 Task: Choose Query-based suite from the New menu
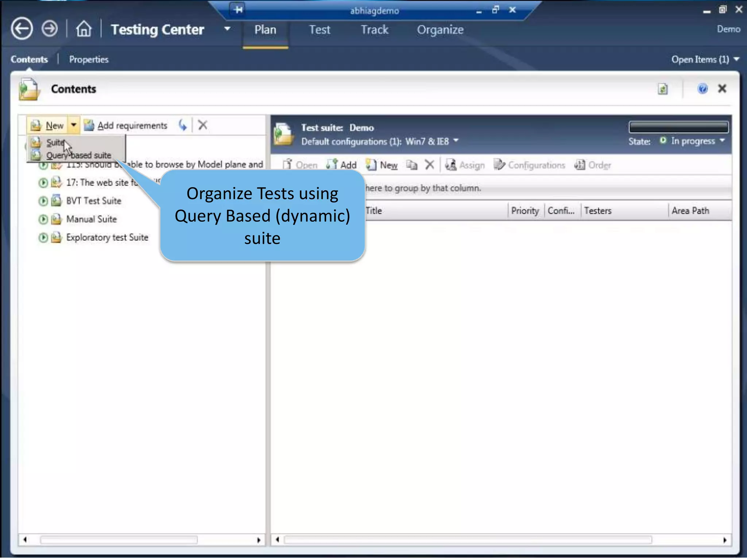click(78, 155)
